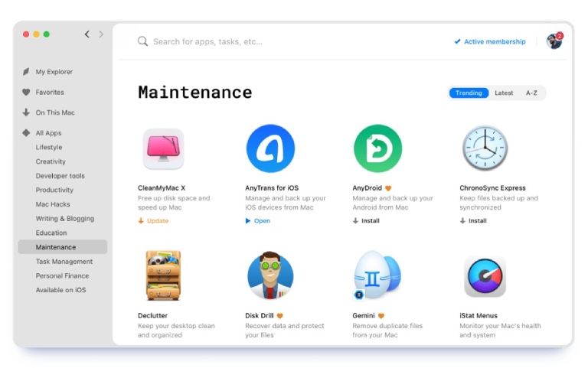This screenshot has width=588, height=368.
Task: Open the On This Mac section
Action: [x=55, y=112]
